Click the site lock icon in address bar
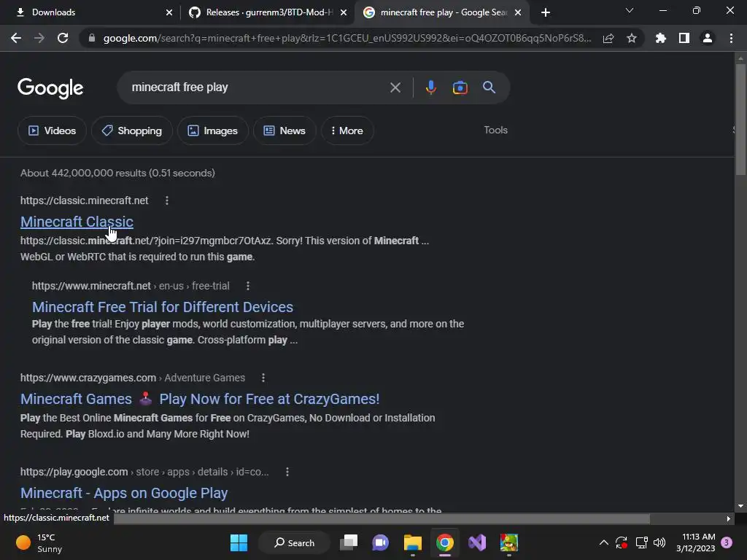The width and height of the screenshot is (747, 560). [x=92, y=38]
